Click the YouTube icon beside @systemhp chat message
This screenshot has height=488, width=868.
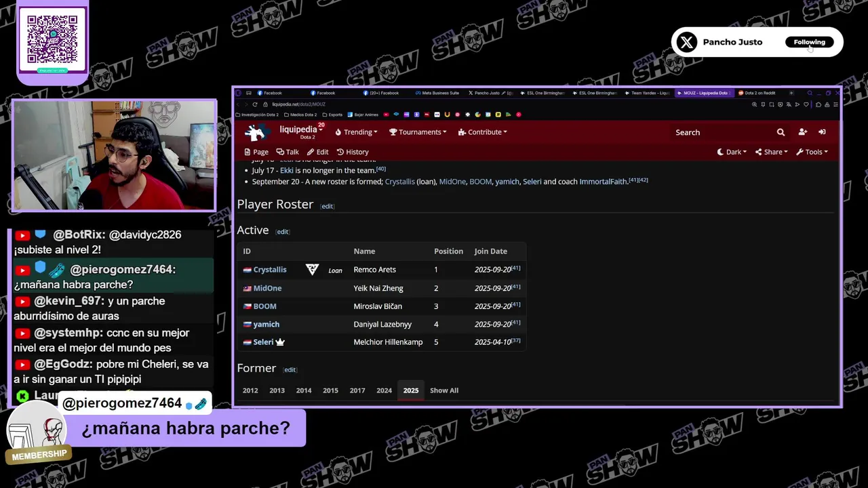(22, 333)
